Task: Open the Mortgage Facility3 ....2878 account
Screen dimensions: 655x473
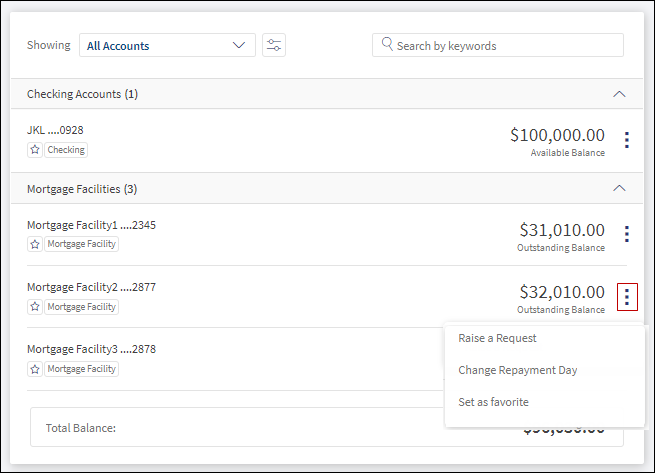Action: coord(91,349)
